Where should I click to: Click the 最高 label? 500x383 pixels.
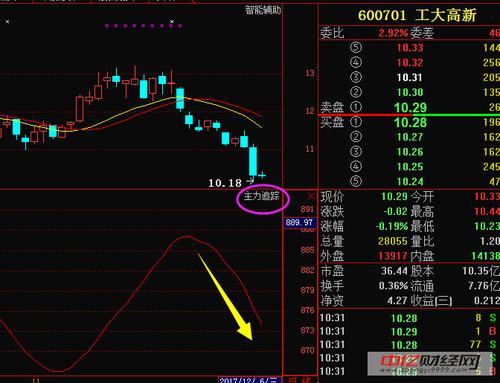[x=422, y=211]
